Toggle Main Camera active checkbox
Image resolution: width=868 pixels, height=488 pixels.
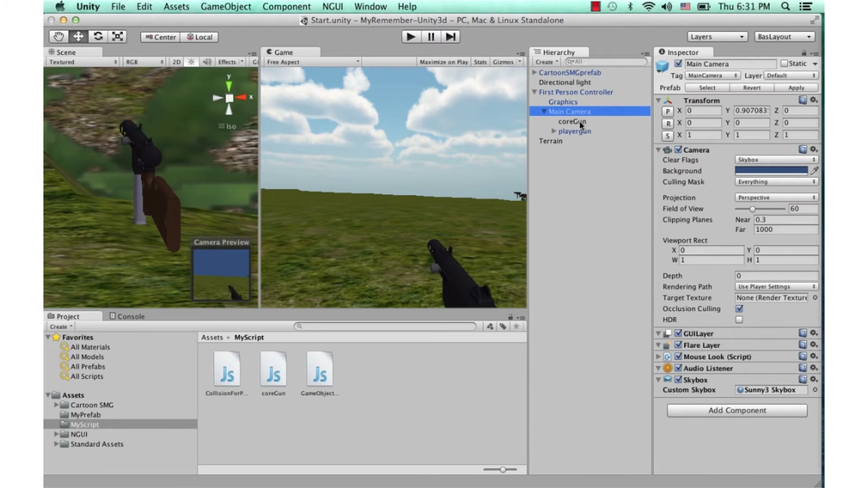(678, 63)
